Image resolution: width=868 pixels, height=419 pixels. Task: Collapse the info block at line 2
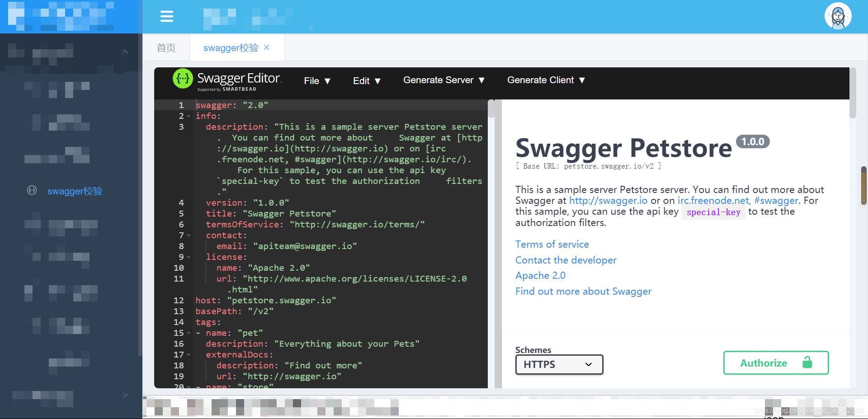tap(189, 116)
